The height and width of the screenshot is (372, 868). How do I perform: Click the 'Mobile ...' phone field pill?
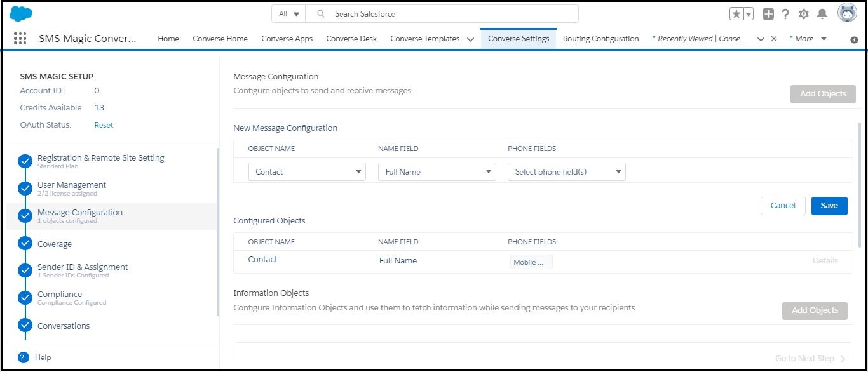click(531, 262)
